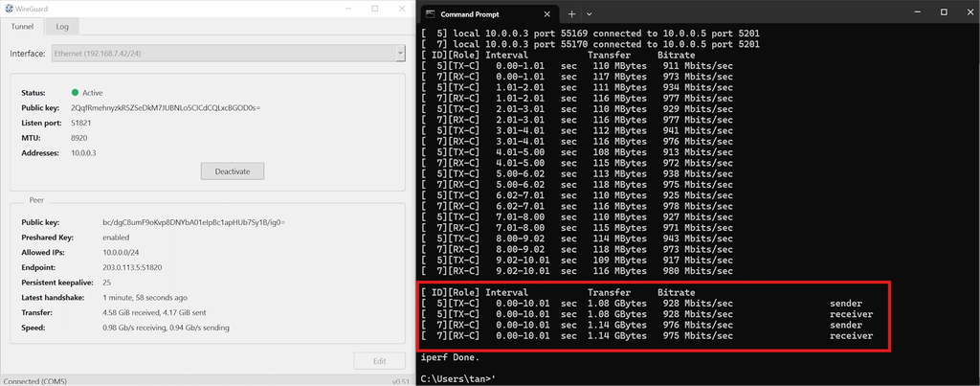980x386 pixels.
Task: Click the listen port value 51821
Action: tap(81, 123)
